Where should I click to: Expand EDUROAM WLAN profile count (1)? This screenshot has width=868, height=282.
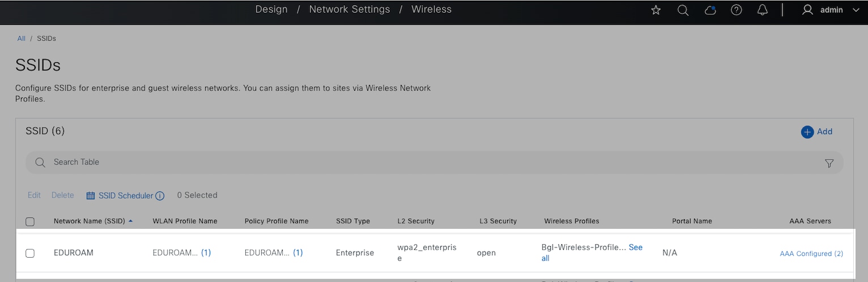pos(206,253)
